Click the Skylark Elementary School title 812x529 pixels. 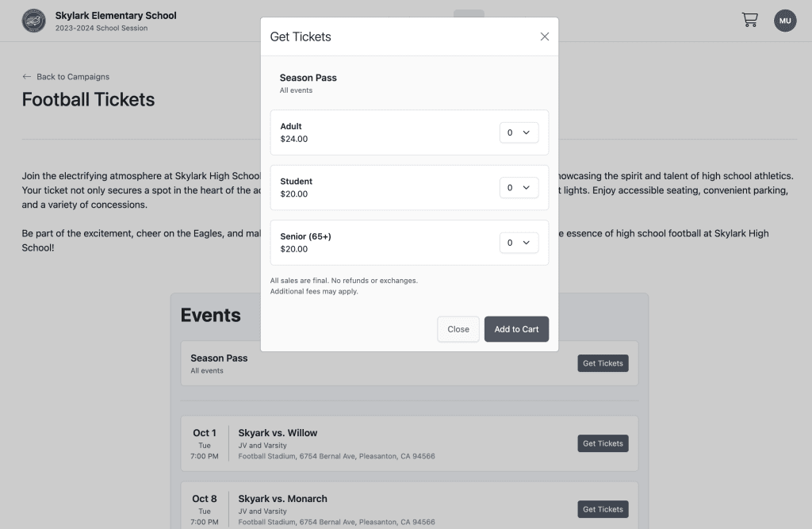pyautogui.click(x=116, y=16)
